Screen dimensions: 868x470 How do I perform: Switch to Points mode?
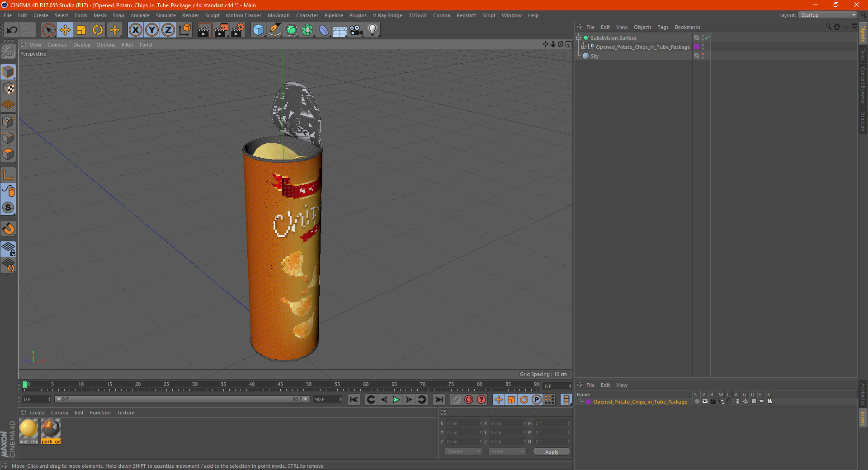tap(9, 122)
